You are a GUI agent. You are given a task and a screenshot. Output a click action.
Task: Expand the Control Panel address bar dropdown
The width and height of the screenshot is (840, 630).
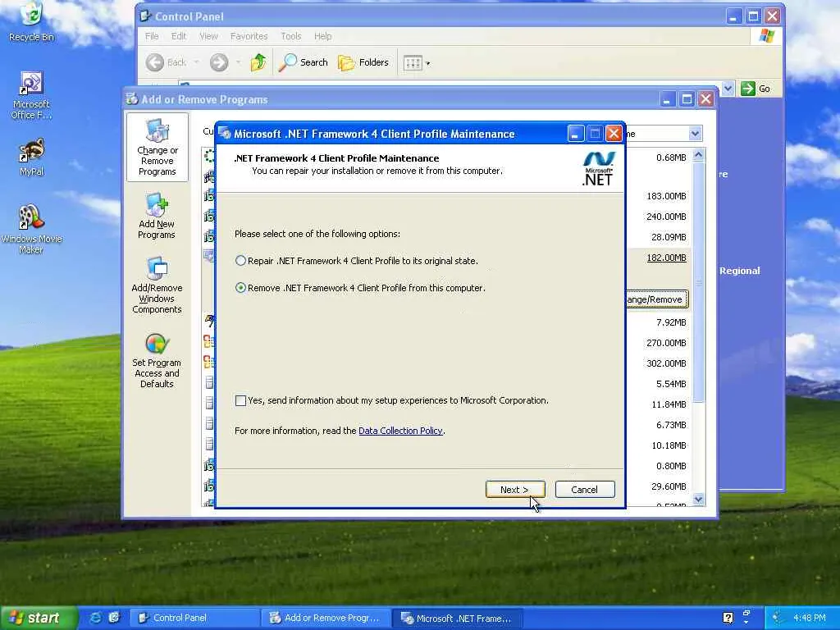click(x=728, y=89)
